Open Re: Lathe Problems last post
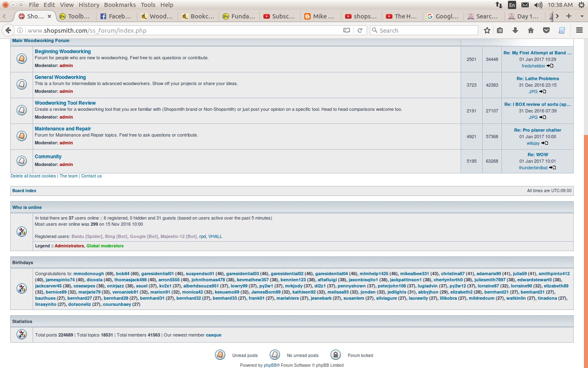 538,79
